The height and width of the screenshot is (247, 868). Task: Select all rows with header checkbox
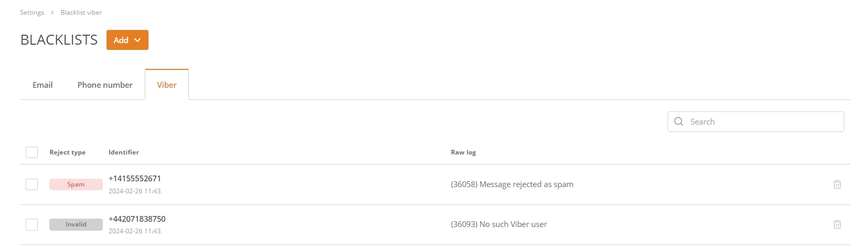32,152
